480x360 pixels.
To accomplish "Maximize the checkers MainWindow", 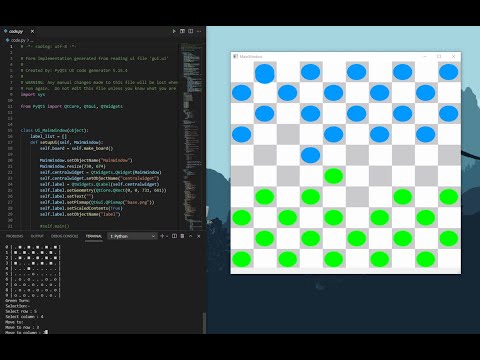I will tap(439, 57).
